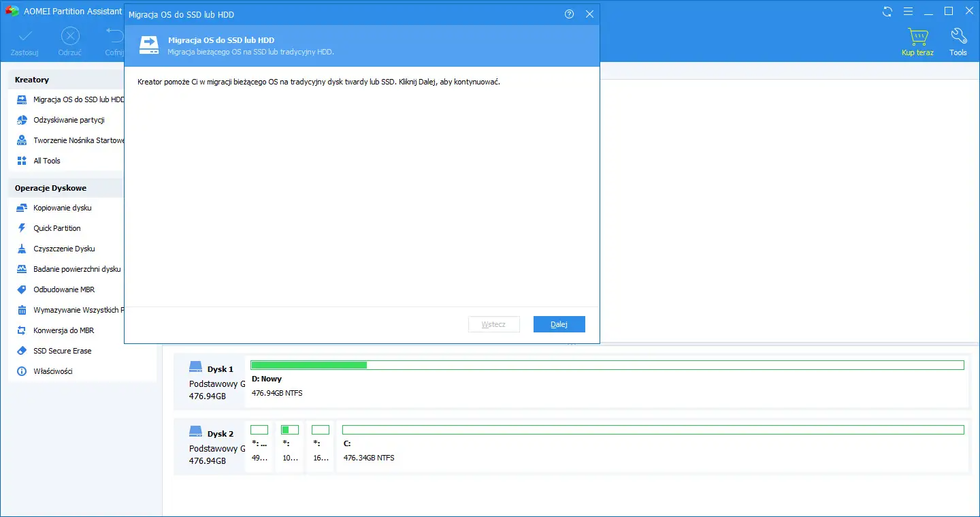The image size is (980, 517).
Task: Launch Quick Partition lightning icon
Action: pyautogui.click(x=22, y=228)
